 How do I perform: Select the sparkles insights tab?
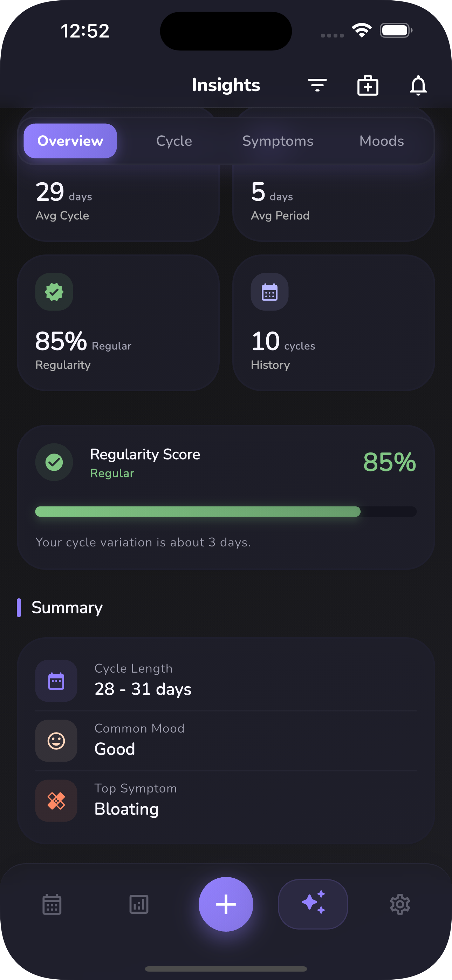pyautogui.click(x=313, y=904)
